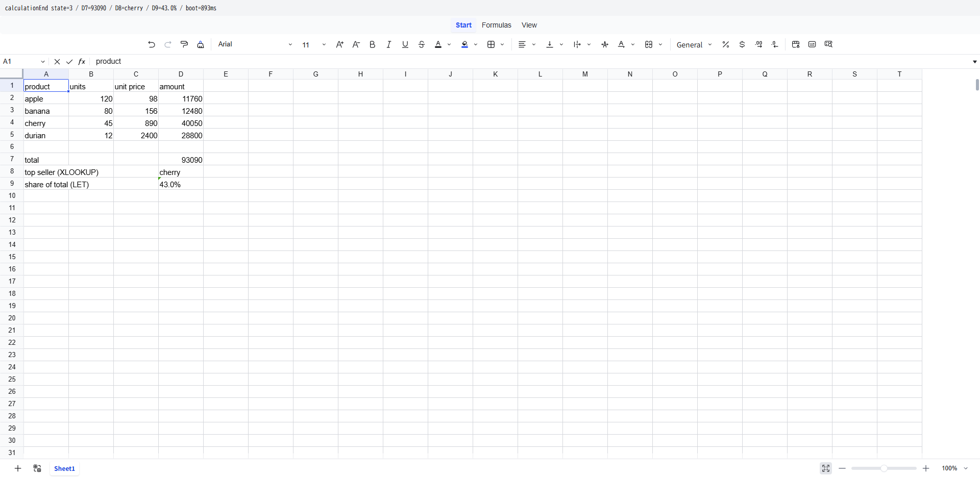Click the insert function fx button
Screen dimensions: 980x478
click(x=82, y=61)
